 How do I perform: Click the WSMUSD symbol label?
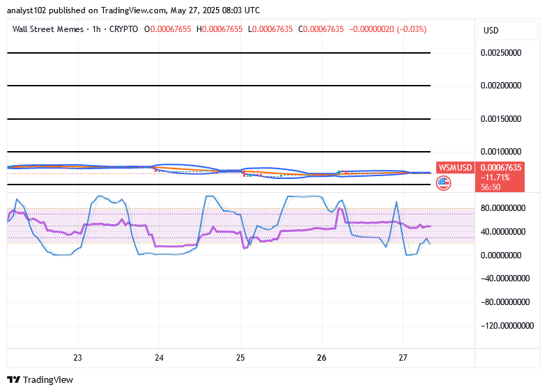click(x=455, y=168)
